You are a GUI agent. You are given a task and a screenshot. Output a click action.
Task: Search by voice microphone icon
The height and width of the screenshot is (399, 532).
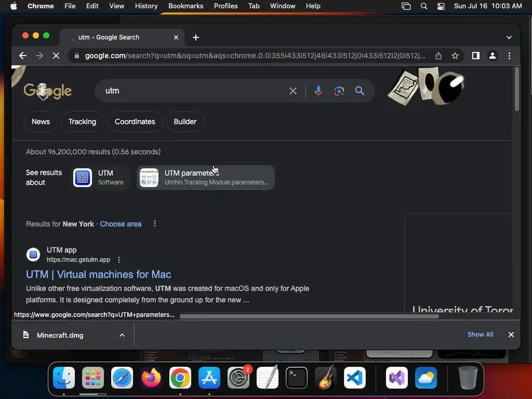(318, 91)
